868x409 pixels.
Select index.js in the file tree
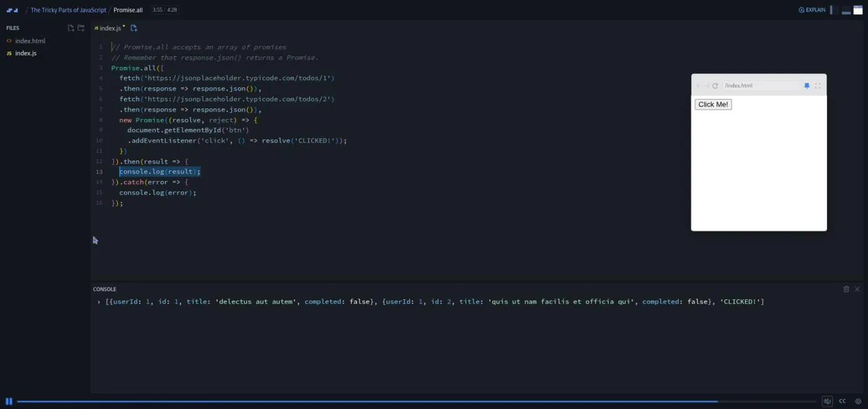(21, 53)
